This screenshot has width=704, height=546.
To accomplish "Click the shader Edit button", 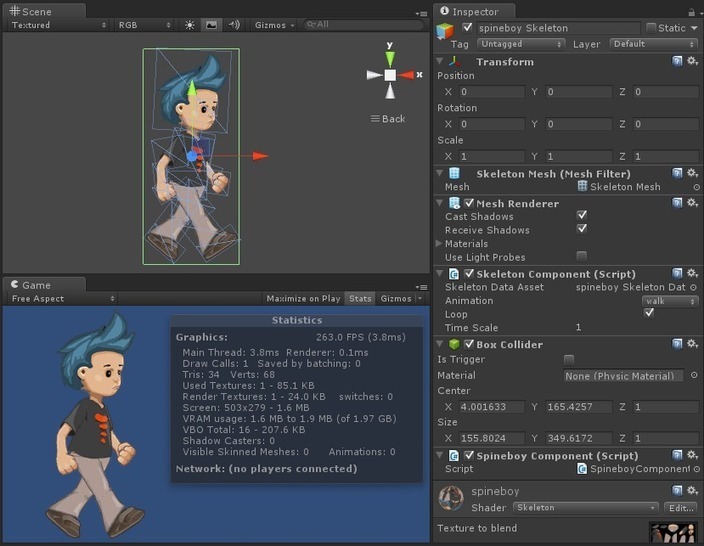I will 681,508.
